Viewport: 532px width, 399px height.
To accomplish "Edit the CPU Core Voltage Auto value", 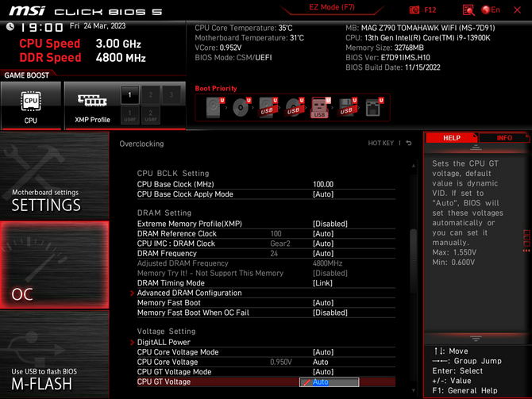I will tap(320, 362).
